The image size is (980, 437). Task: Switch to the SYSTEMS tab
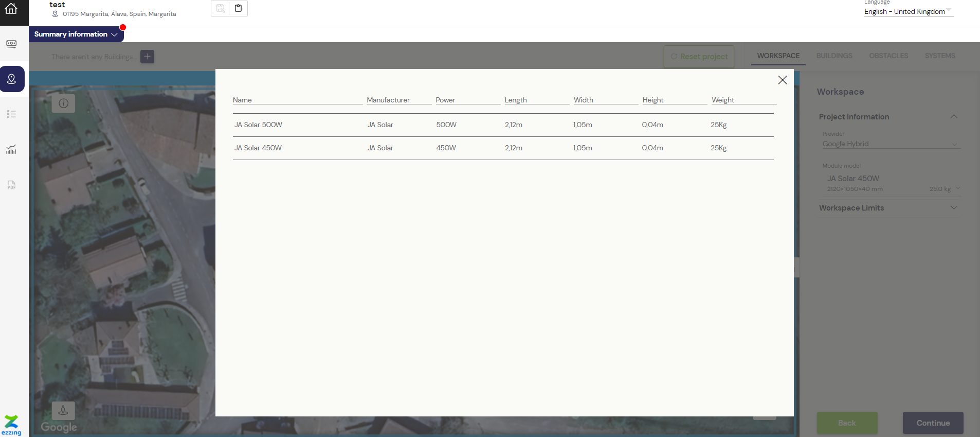940,56
